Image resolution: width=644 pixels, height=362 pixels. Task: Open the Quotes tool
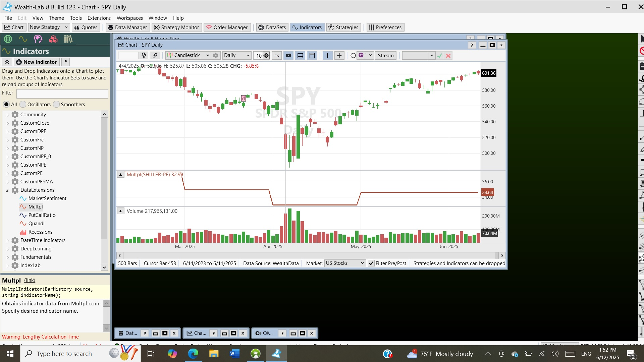pyautogui.click(x=86, y=27)
